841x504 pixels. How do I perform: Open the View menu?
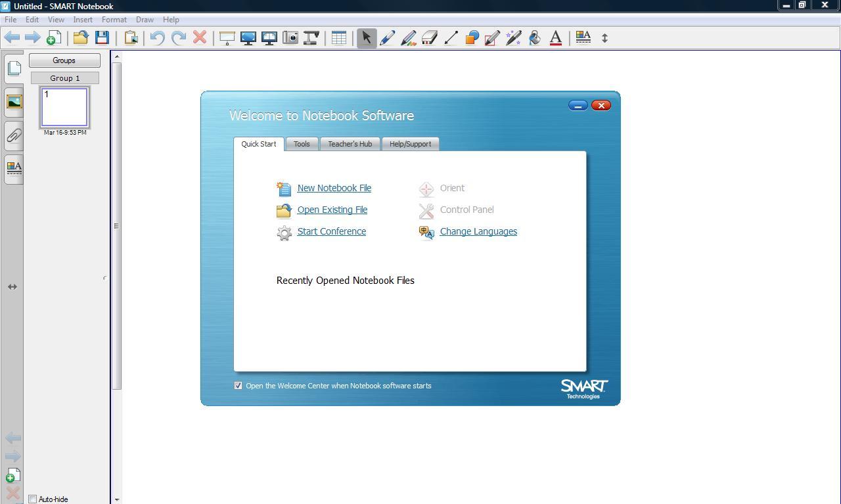pos(56,20)
